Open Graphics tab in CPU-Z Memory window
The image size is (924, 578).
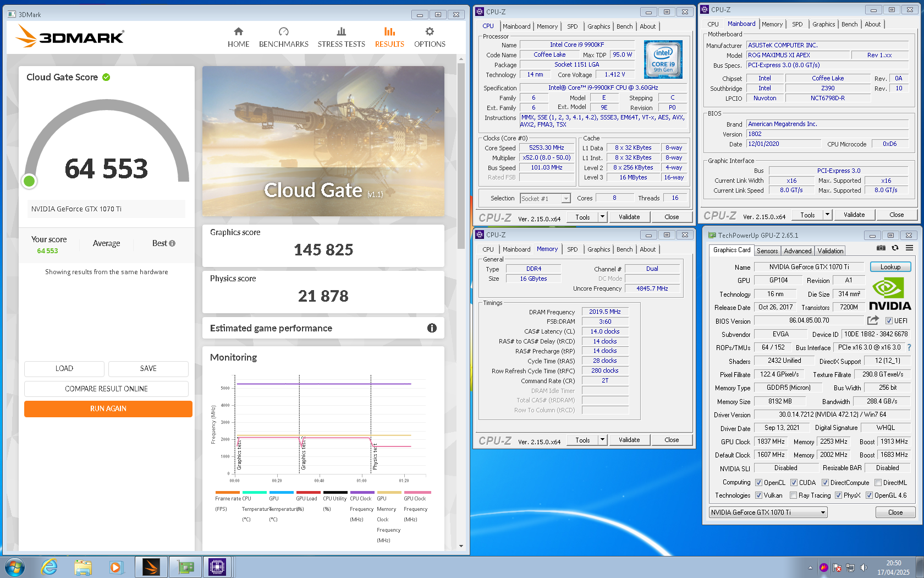pos(598,249)
